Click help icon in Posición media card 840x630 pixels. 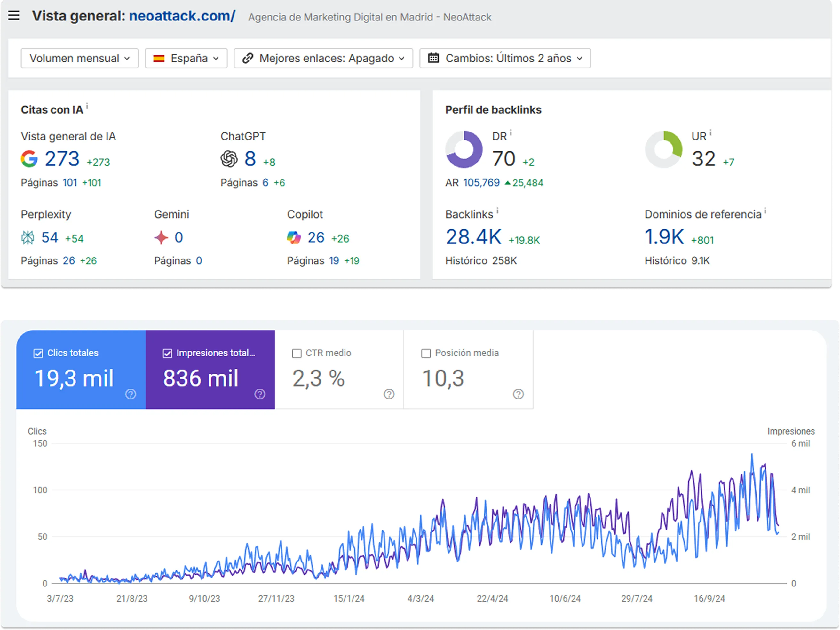518,394
